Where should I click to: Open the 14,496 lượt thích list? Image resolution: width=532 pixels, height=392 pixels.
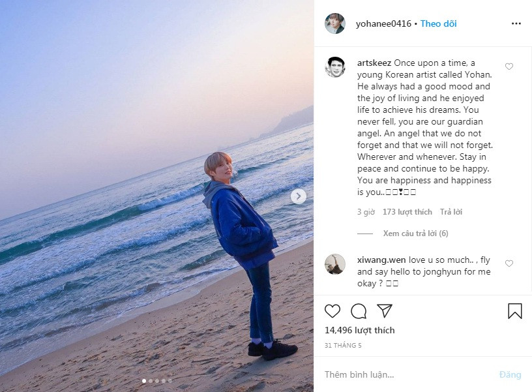(360, 330)
